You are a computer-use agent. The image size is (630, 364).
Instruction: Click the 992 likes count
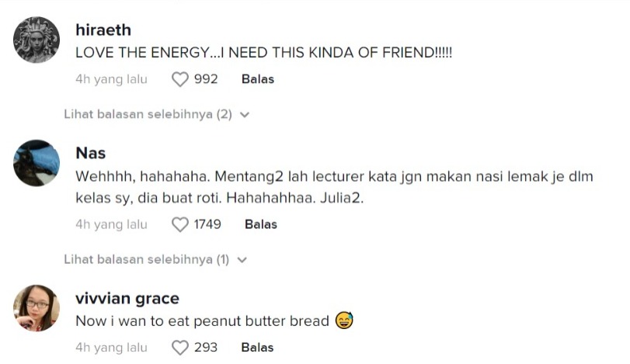206,79
